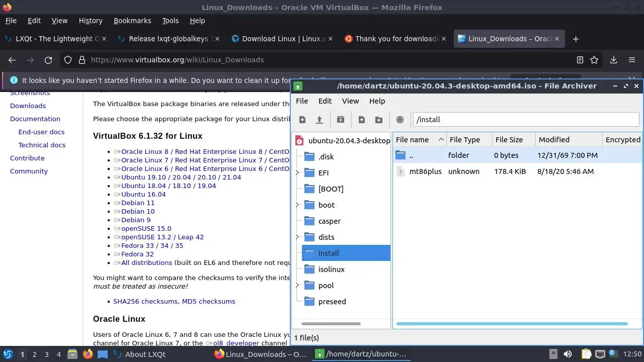
Task: Click the open archive upload-arrow icon
Action: click(319, 120)
